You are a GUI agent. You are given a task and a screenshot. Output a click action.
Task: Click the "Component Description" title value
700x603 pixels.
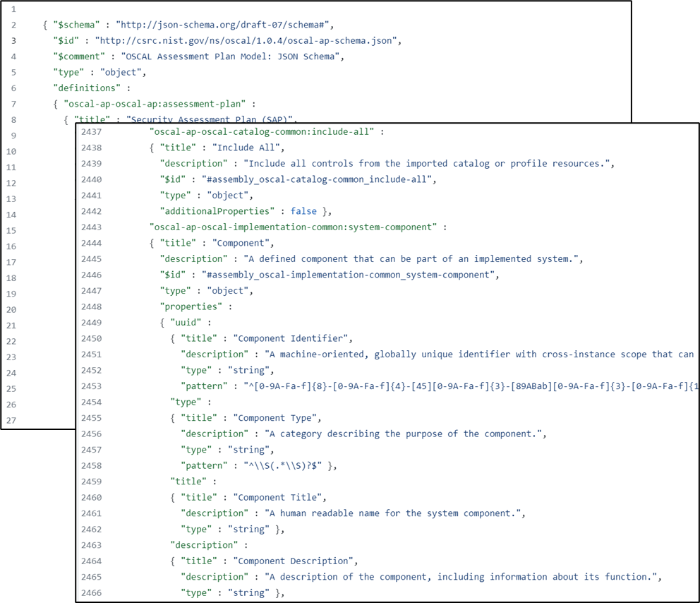(x=293, y=561)
